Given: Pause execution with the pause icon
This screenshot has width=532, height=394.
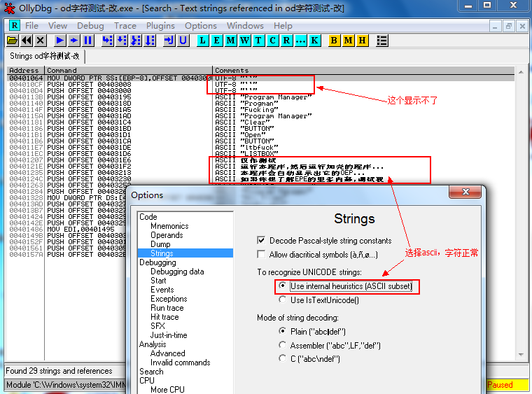Looking at the screenshot, I should [88, 41].
